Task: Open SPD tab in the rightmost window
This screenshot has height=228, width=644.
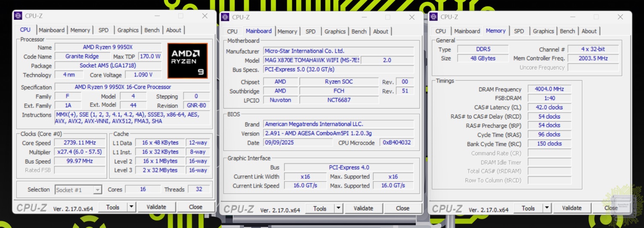Action: (x=519, y=31)
